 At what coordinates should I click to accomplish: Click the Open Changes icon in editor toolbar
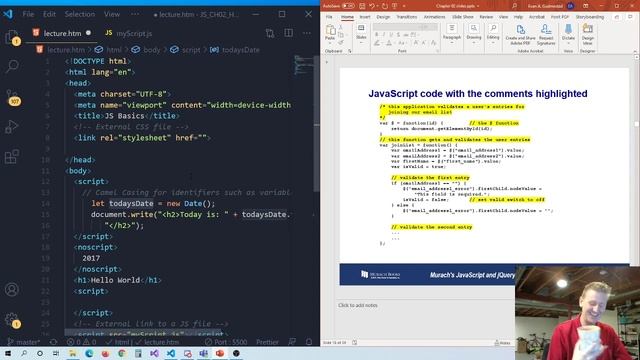269,33
